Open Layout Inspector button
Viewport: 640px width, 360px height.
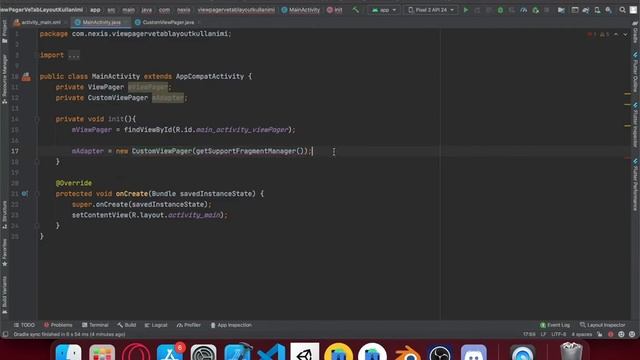(x=602, y=325)
